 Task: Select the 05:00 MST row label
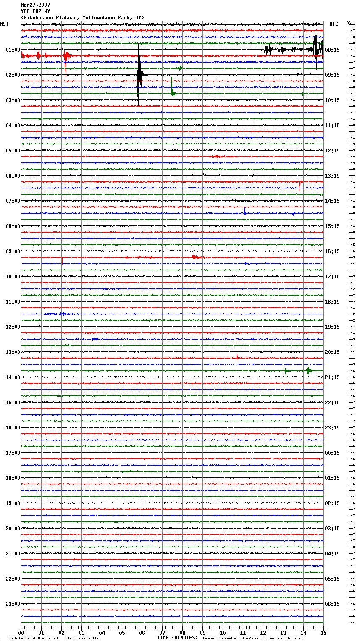click(x=13, y=151)
